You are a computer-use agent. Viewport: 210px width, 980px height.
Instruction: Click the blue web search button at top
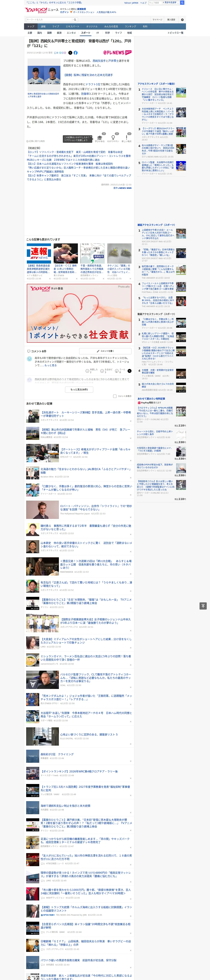tap(182, 3)
